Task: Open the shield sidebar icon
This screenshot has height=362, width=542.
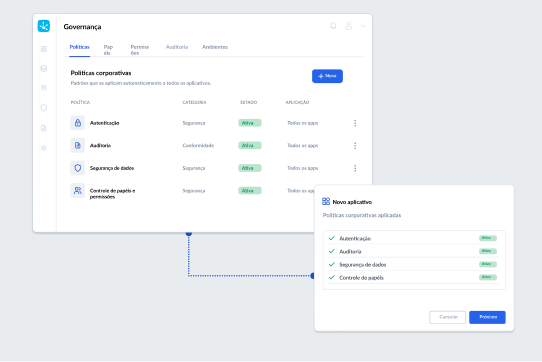Action: click(x=44, y=108)
